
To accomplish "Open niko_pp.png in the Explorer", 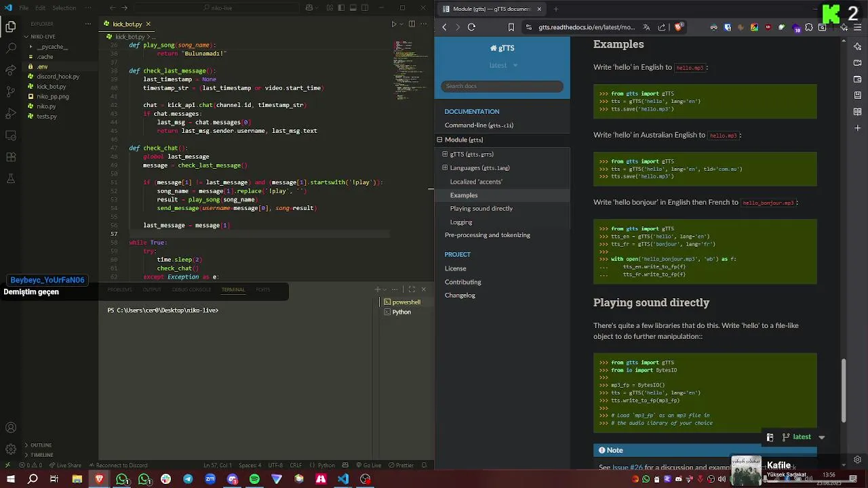I will pos(53,96).
